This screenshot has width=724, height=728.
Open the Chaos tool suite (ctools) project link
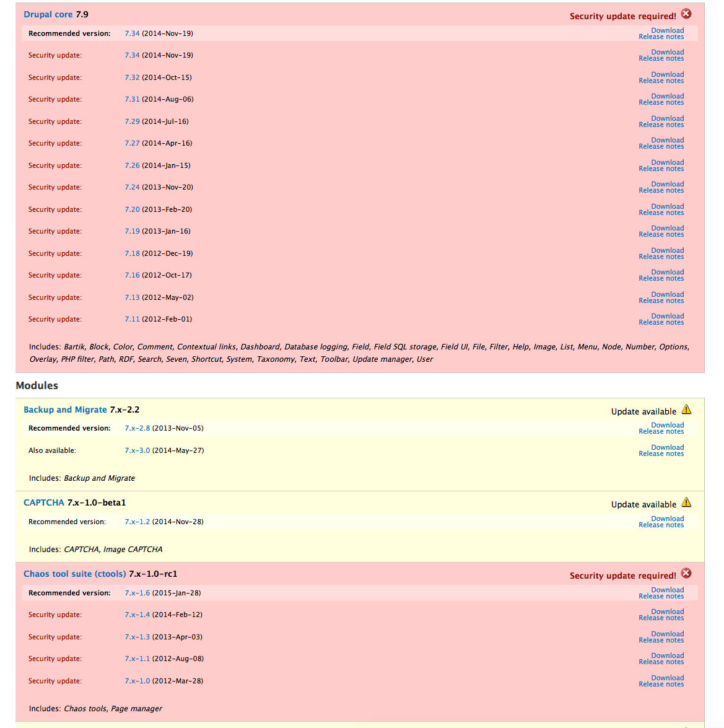[75, 574]
